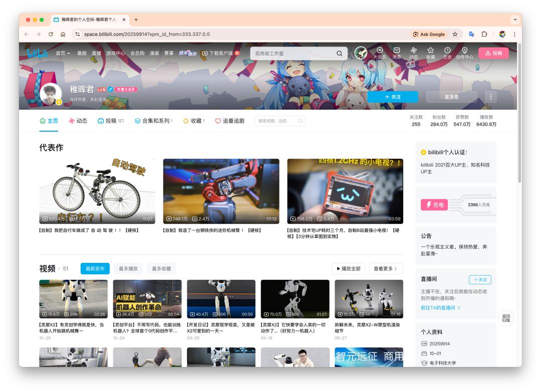Click search icon in space search box
541x392 pixels.
click(300, 121)
